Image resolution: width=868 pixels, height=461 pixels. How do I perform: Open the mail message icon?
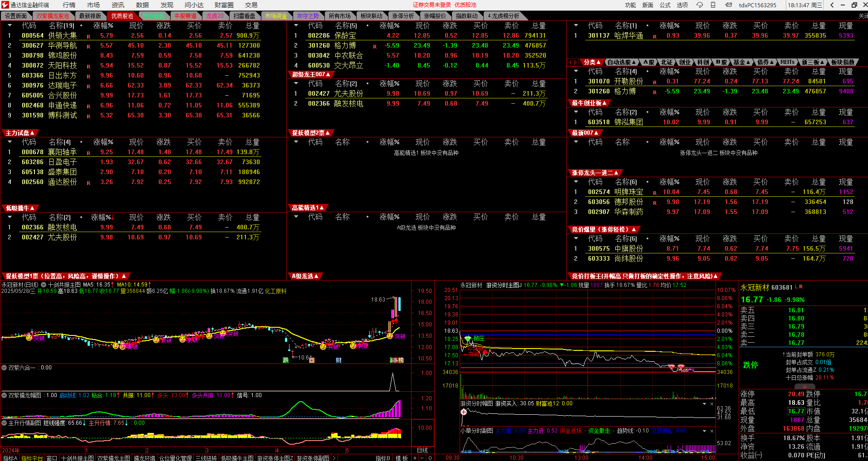tap(728, 5)
